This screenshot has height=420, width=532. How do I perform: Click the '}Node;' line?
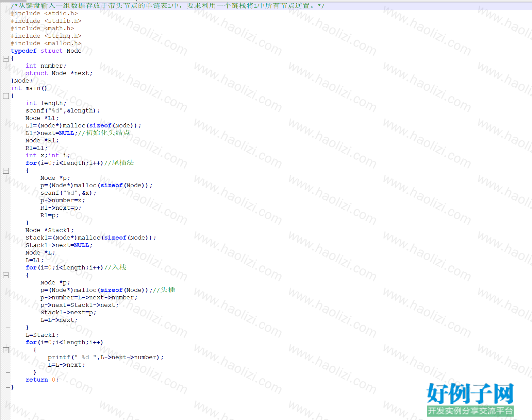[x=22, y=81]
